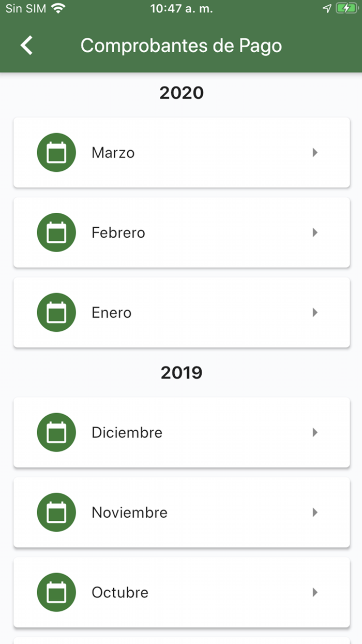Tap the calendar icon next to Diciembre
This screenshot has width=362, height=644.
click(x=56, y=432)
